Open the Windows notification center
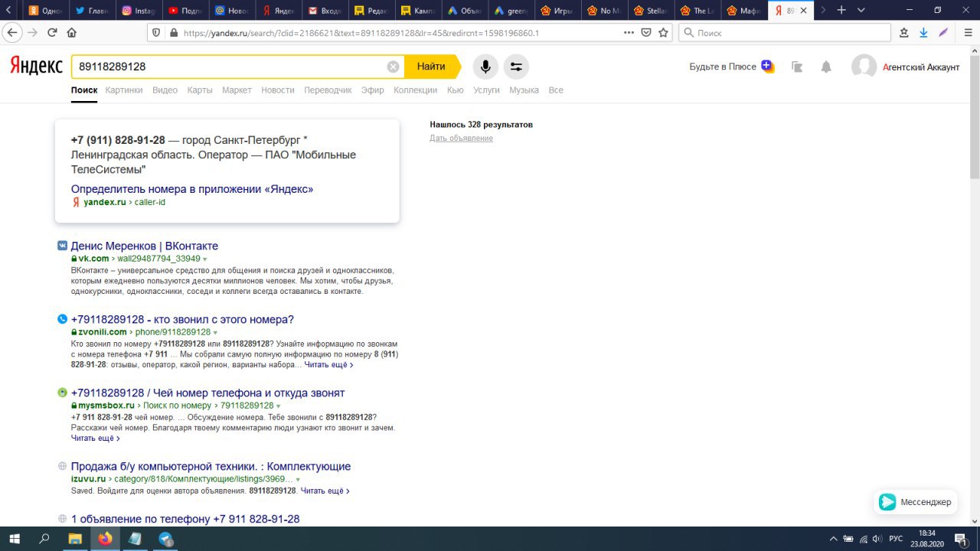Image resolution: width=980 pixels, height=551 pixels. pyautogui.click(x=962, y=539)
